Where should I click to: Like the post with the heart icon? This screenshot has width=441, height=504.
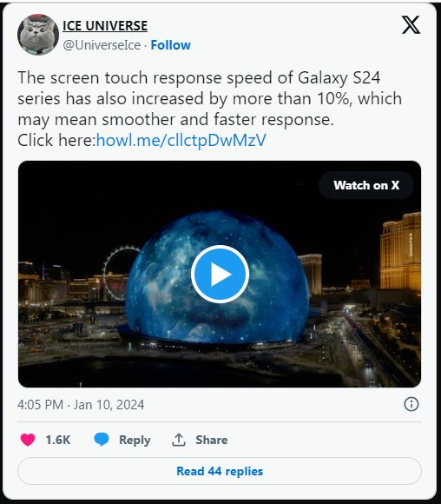pos(28,440)
